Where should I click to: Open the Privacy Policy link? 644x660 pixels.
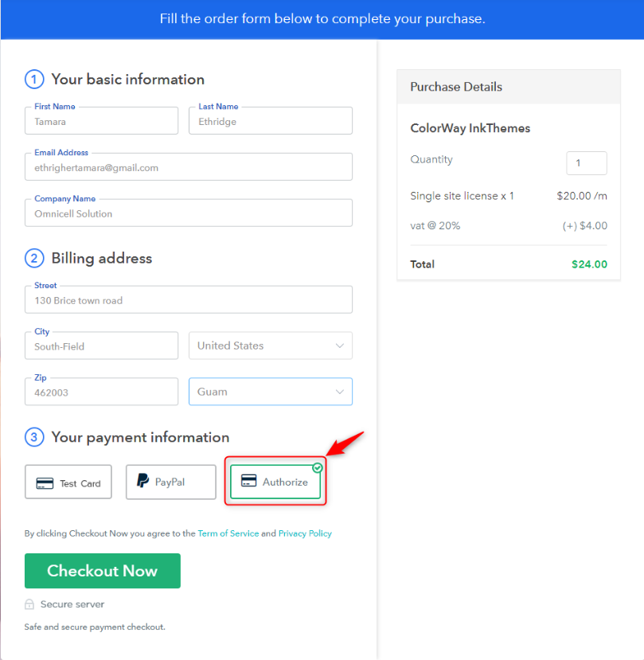(305, 533)
